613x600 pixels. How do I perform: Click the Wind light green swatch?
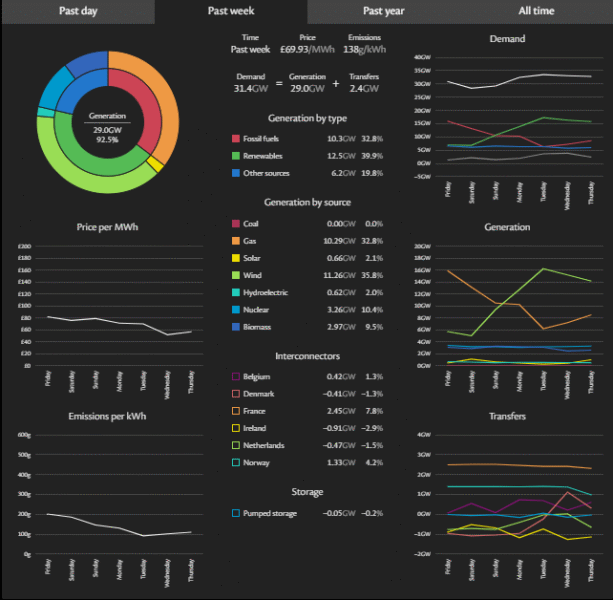click(236, 275)
